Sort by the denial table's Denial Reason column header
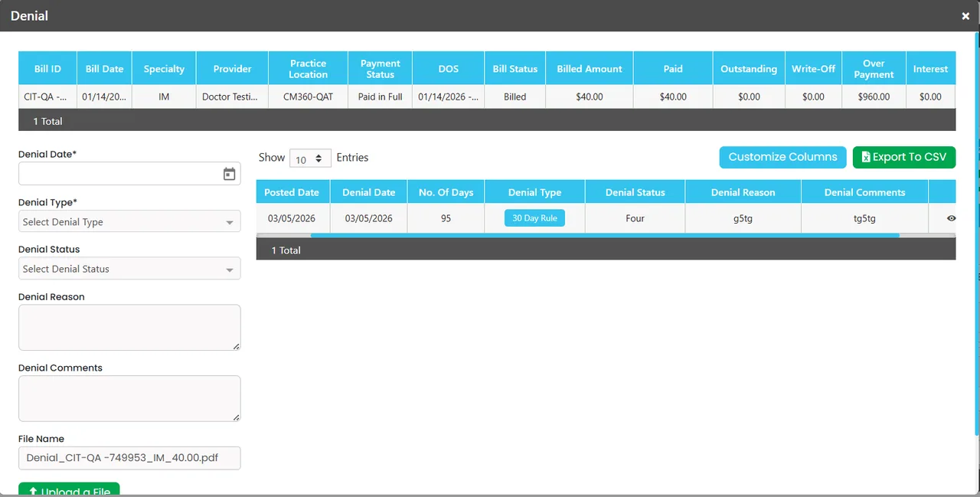Viewport: 980px width, 497px height. tap(743, 192)
